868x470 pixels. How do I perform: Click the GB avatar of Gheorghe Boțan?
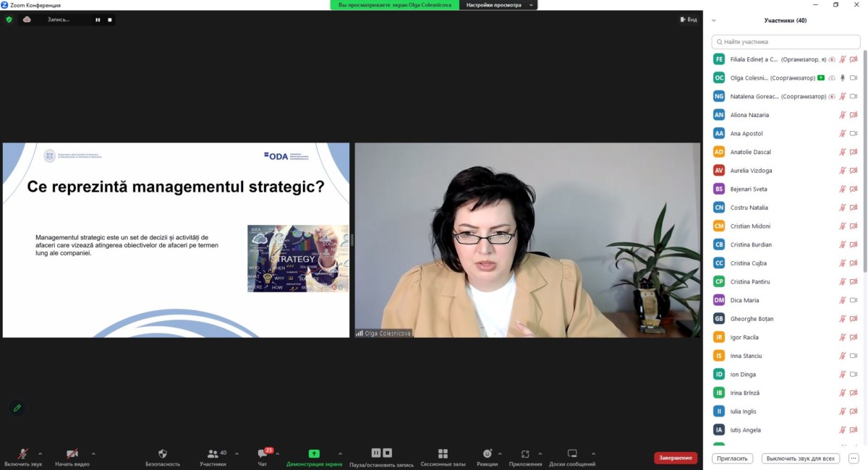[x=719, y=319]
